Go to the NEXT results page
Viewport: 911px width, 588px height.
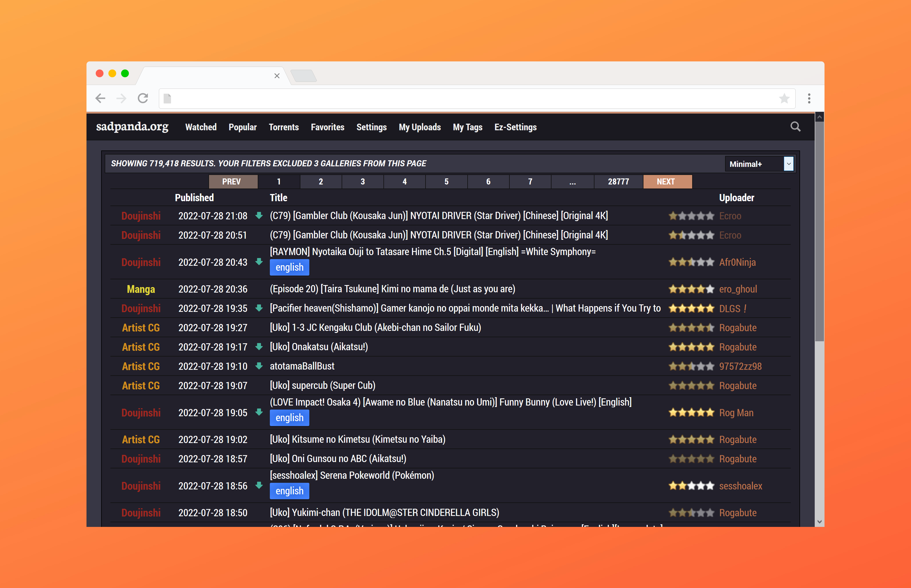pos(667,182)
